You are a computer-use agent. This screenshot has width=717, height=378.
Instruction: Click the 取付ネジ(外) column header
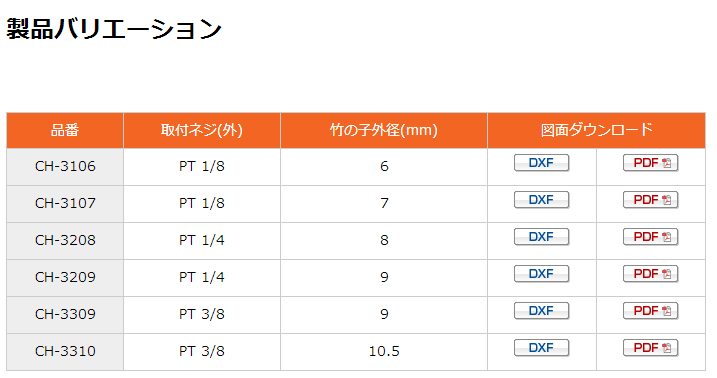click(x=202, y=130)
